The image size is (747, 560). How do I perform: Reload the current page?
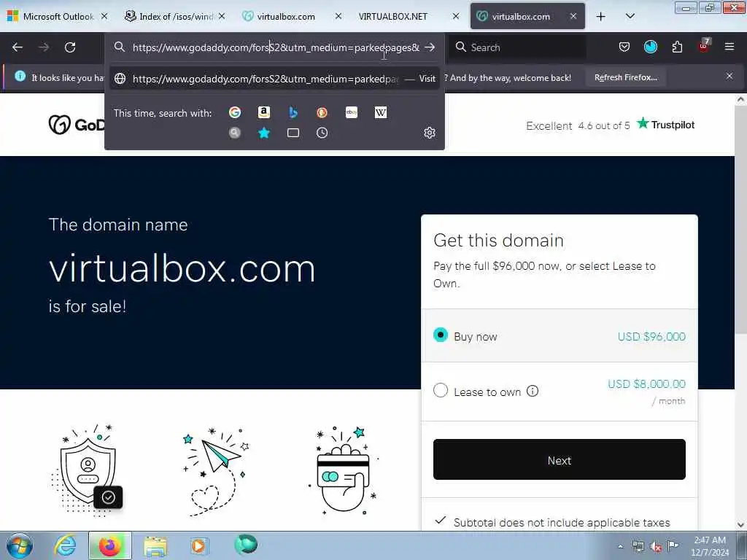point(70,47)
